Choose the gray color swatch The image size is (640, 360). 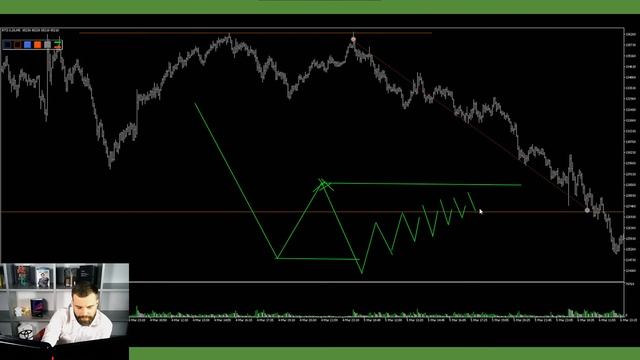(x=48, y=44)
